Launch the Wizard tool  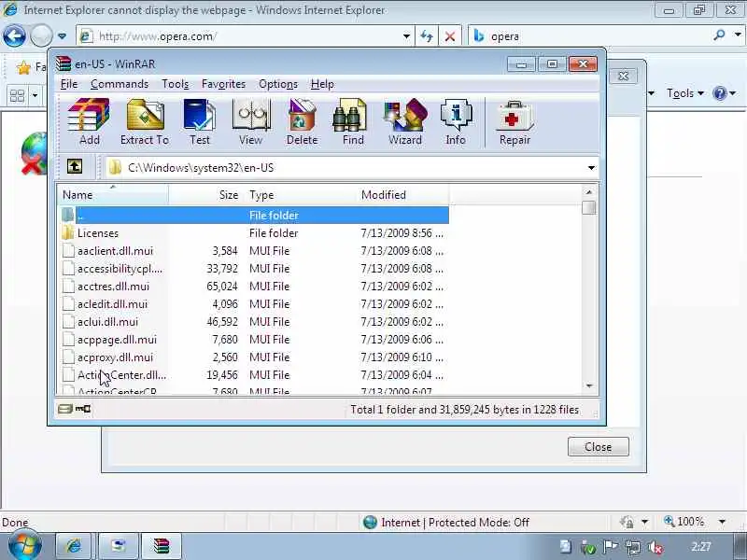click(x=405, y=121)
